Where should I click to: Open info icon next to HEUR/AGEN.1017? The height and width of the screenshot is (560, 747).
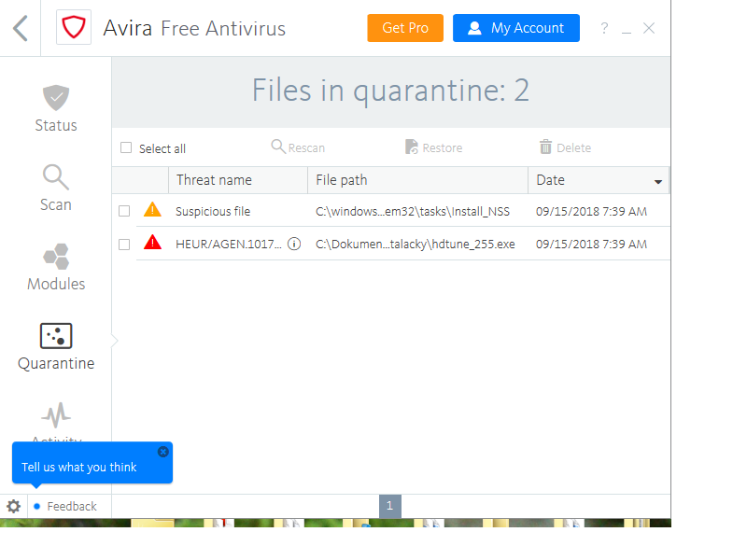click(x=294, y=244)
